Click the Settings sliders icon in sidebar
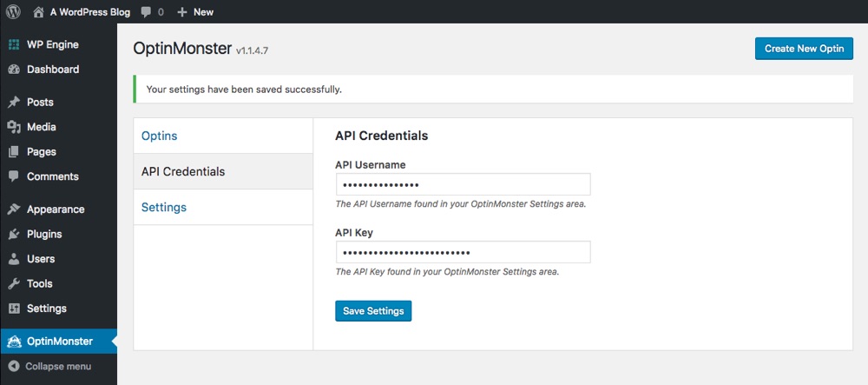The image size is (868, 385). tap(14, 309)
